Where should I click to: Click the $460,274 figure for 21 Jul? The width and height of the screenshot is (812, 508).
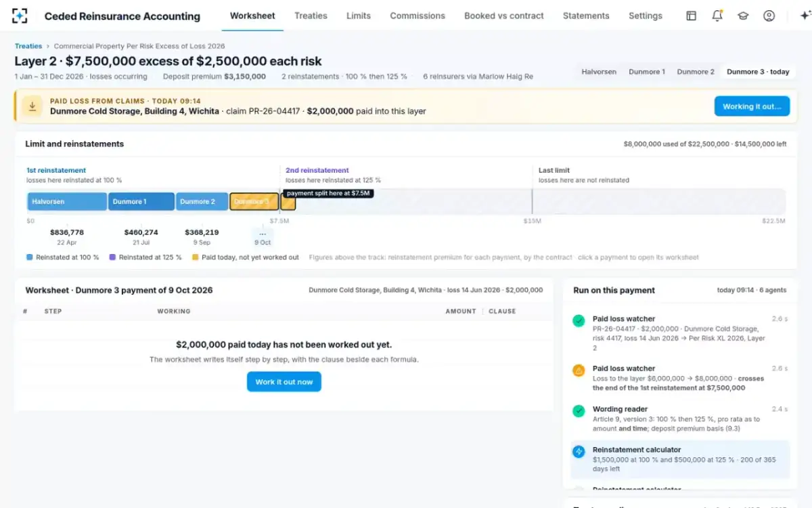(141, 232)
